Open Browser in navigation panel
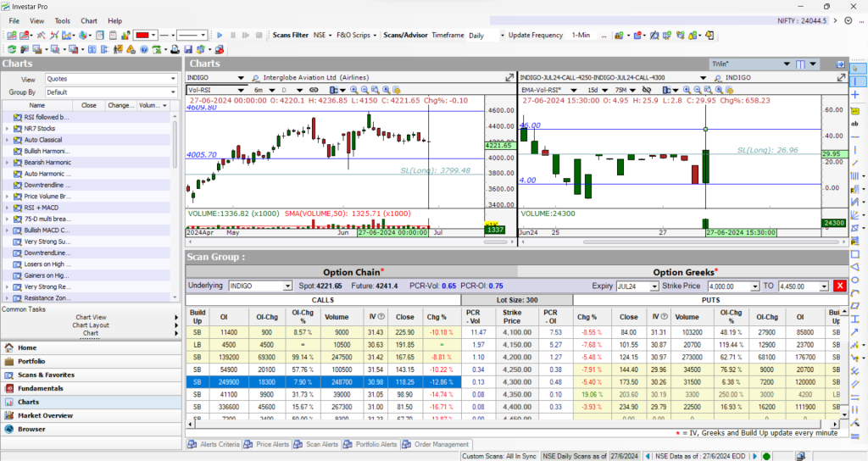The height and width of the screenshot is (461, 868). coord(91,429)
